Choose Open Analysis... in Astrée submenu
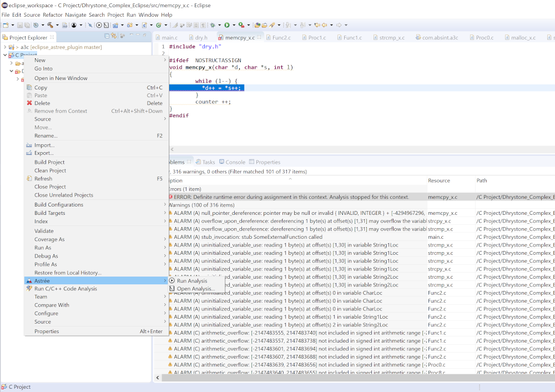The image size is (555, 392). click(196, 289)
